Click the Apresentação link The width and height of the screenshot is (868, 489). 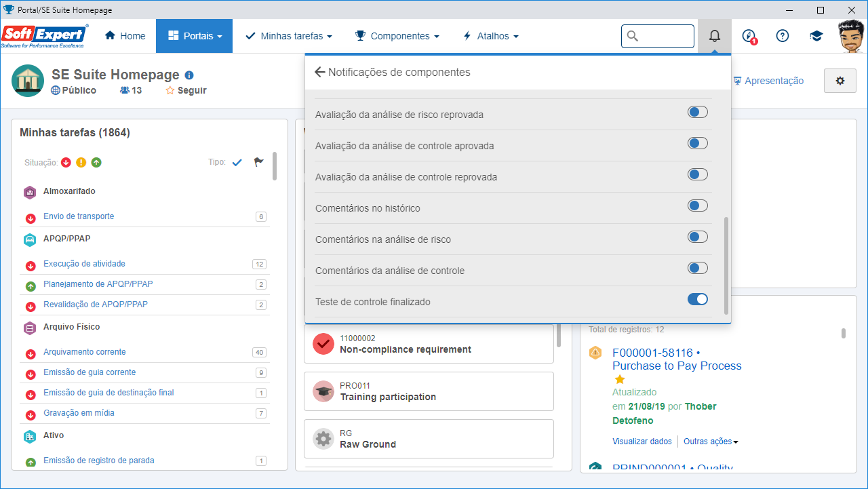point(768,81)
